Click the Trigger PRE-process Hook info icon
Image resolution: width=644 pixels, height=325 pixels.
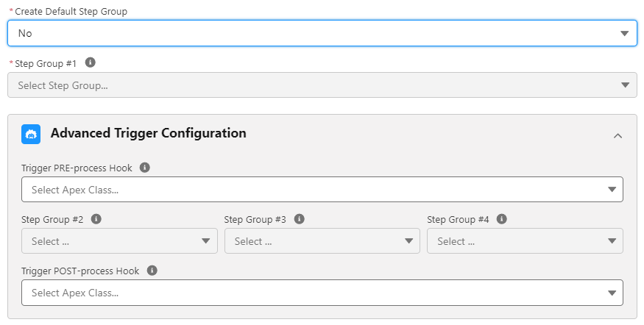click(145, 168)
